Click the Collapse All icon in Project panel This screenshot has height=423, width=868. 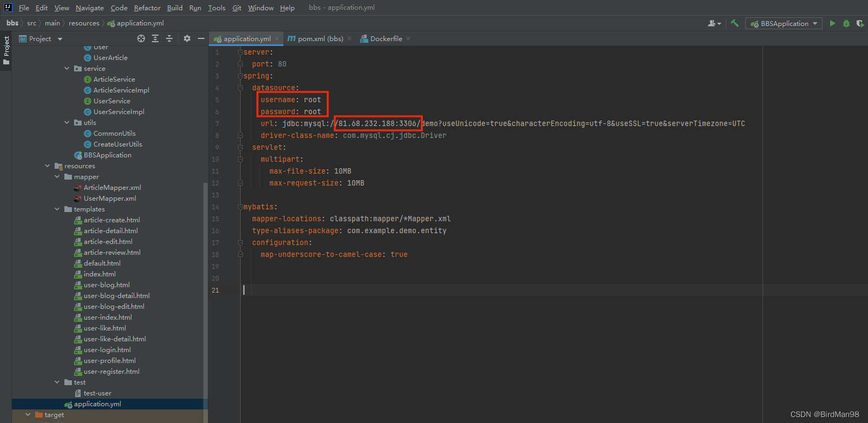click(169, 38)
